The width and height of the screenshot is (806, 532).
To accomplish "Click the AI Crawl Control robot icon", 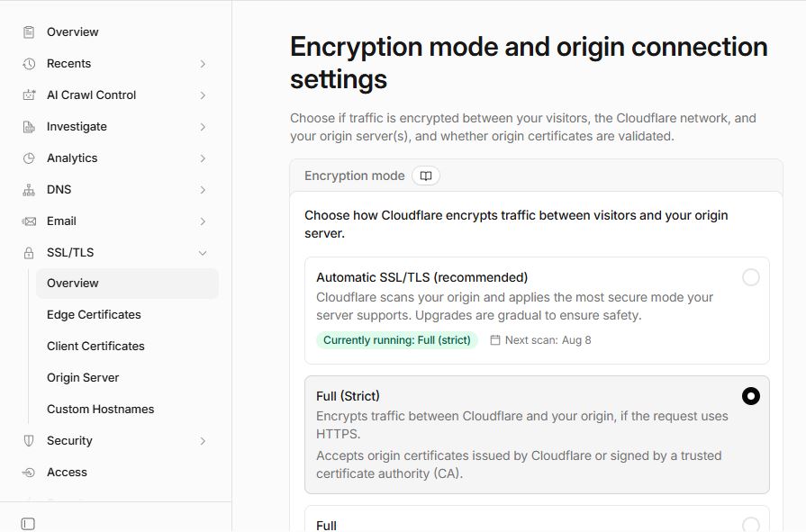I will (x=29, y=95).
